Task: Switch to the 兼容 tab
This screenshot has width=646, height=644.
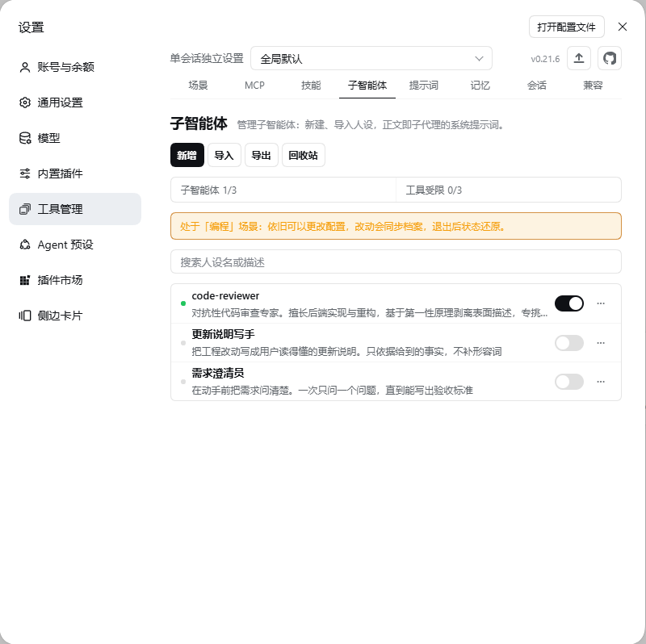Action: click(x=593, y=86)
